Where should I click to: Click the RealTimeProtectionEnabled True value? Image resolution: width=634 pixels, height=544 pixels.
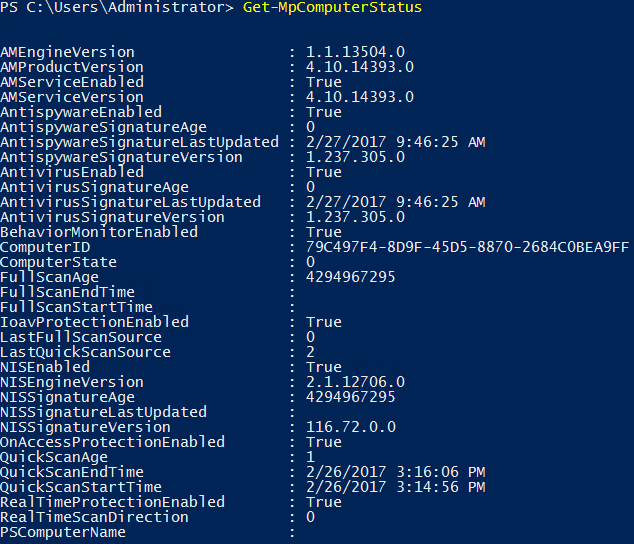pos(324,502)
